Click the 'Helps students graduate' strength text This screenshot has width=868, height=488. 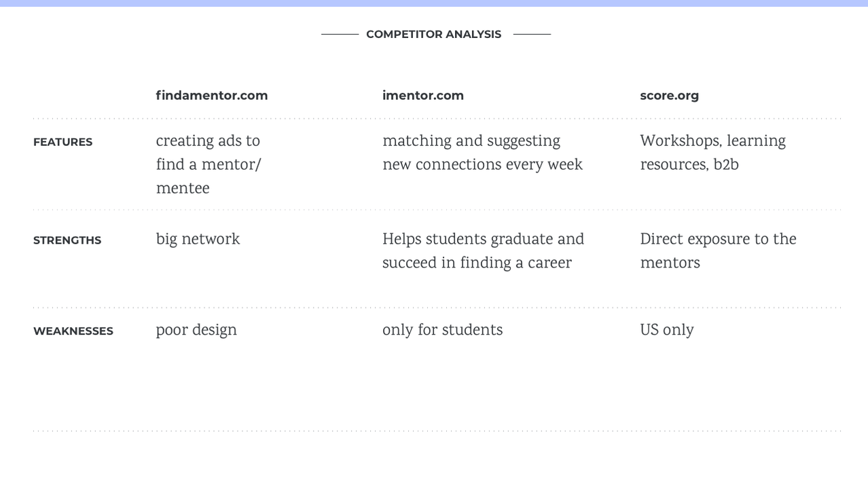[x=483, y=252]
